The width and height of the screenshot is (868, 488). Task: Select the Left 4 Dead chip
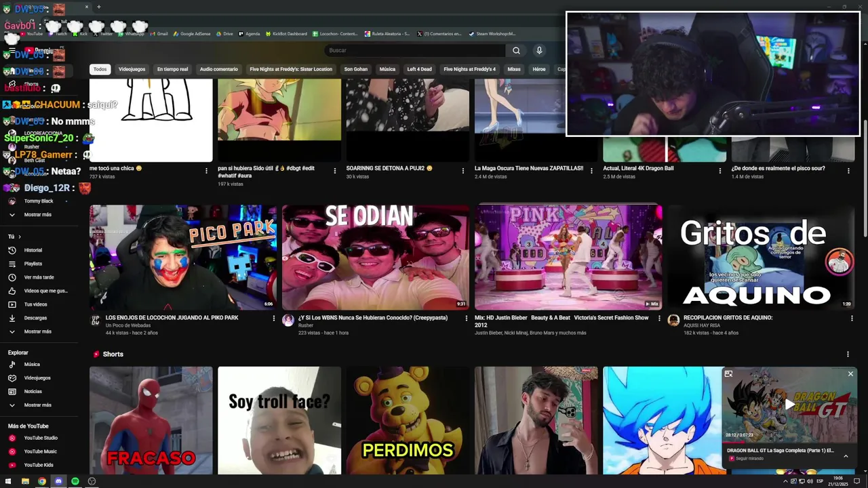(419, 69)
